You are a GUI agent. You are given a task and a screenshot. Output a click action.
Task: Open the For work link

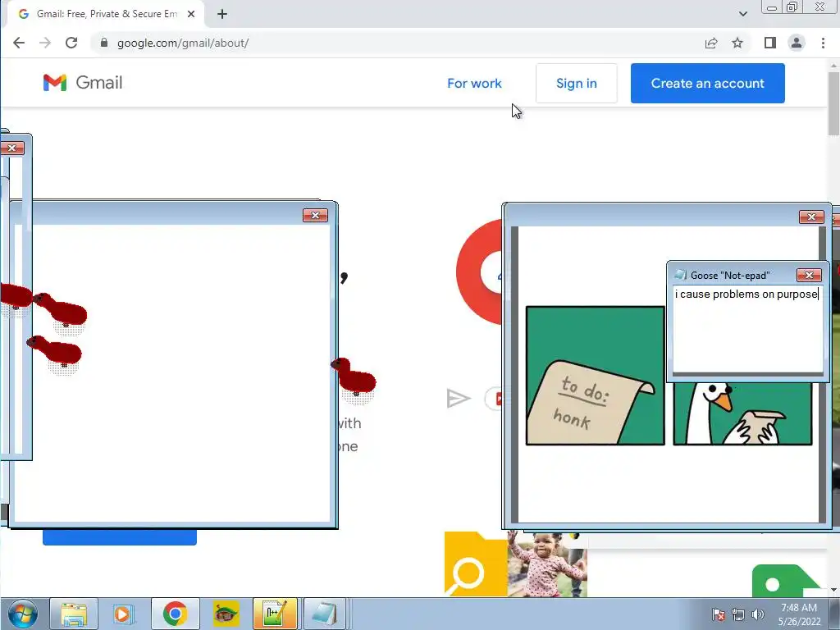coord(474,84)
